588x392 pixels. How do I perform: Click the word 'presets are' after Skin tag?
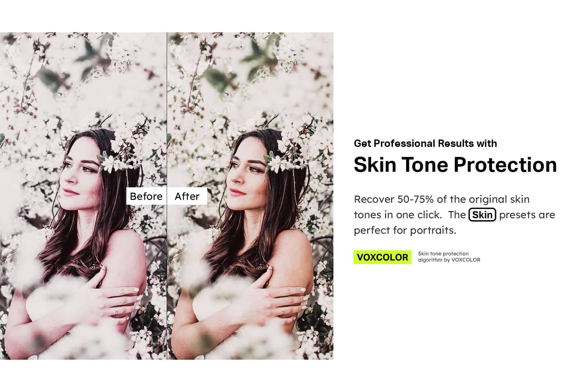pos(527,215)
